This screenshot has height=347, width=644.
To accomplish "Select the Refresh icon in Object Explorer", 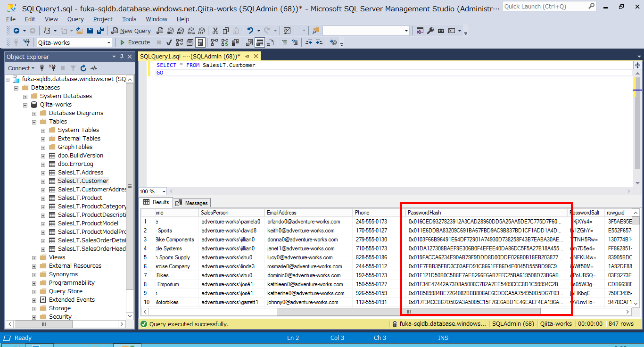I will click(x=83, y=68).
